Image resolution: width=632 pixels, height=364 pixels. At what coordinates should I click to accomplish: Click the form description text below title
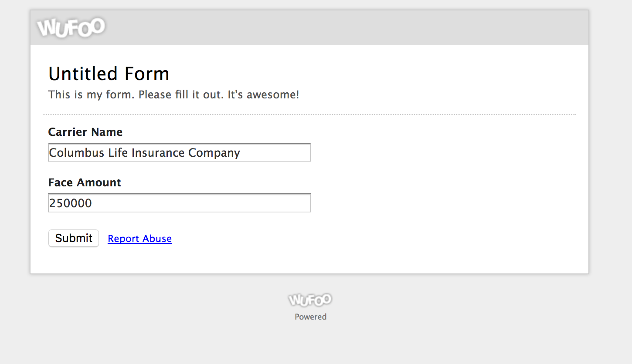tap(174, 94)
